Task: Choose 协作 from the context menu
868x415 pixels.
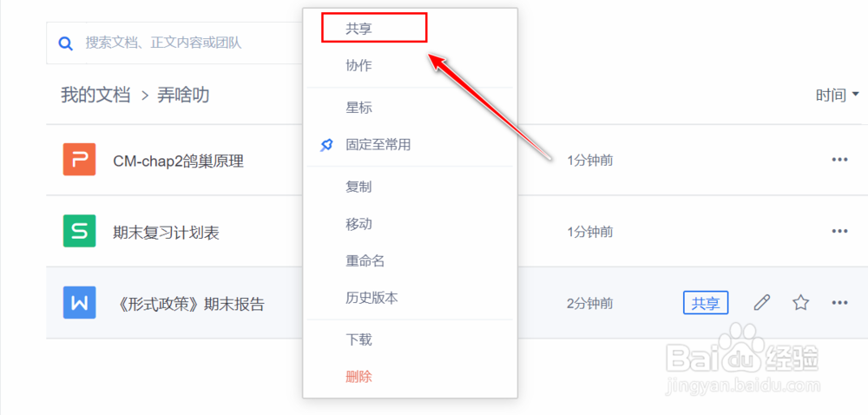Action: point(359,65)
